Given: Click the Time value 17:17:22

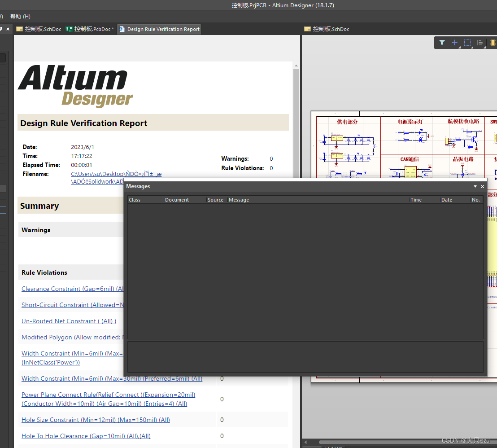Looking at the screenshot, I should coord(82,156).
